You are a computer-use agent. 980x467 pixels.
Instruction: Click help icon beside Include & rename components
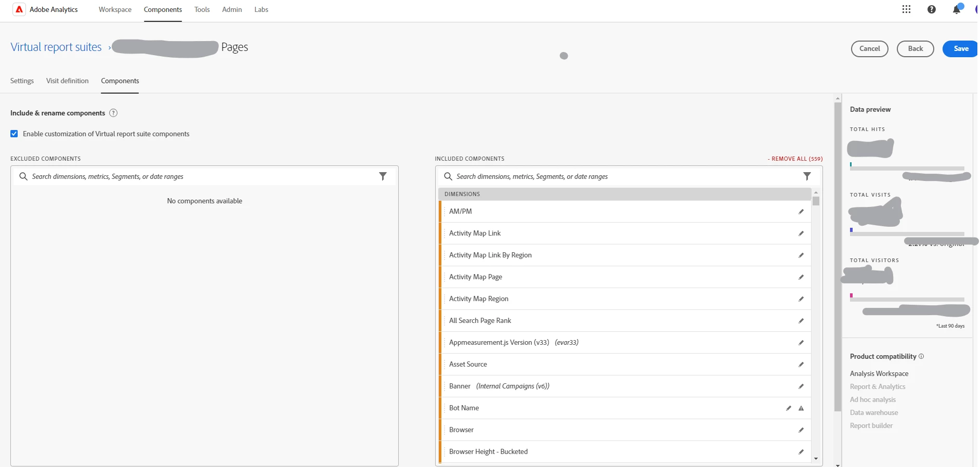point(113,113)
